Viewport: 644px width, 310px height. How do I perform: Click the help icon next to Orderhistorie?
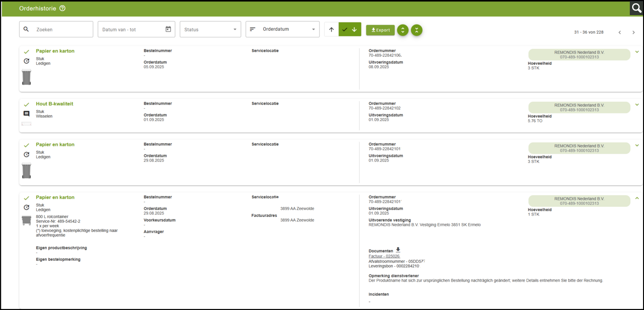pos(62,9)
